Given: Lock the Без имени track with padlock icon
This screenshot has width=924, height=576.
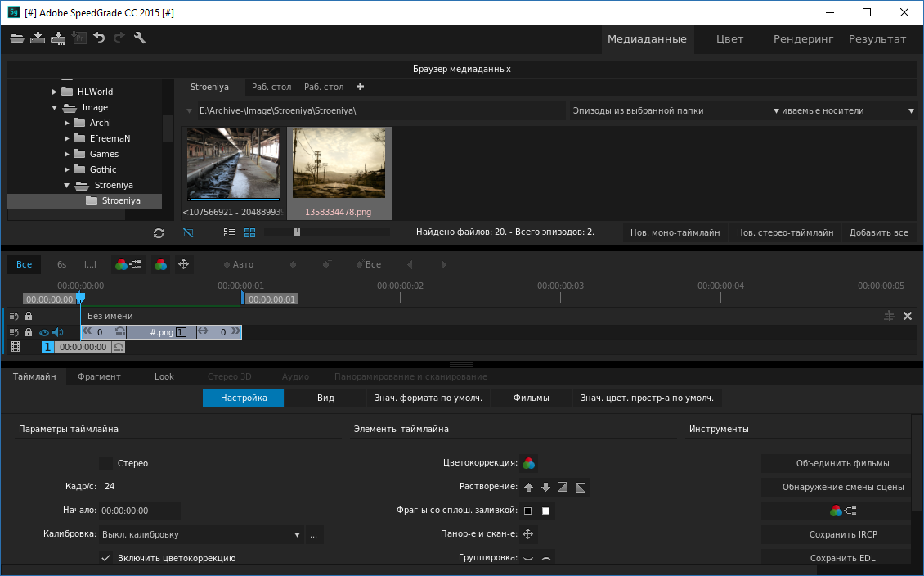Looking at the screenshot, I should [27, 315].
